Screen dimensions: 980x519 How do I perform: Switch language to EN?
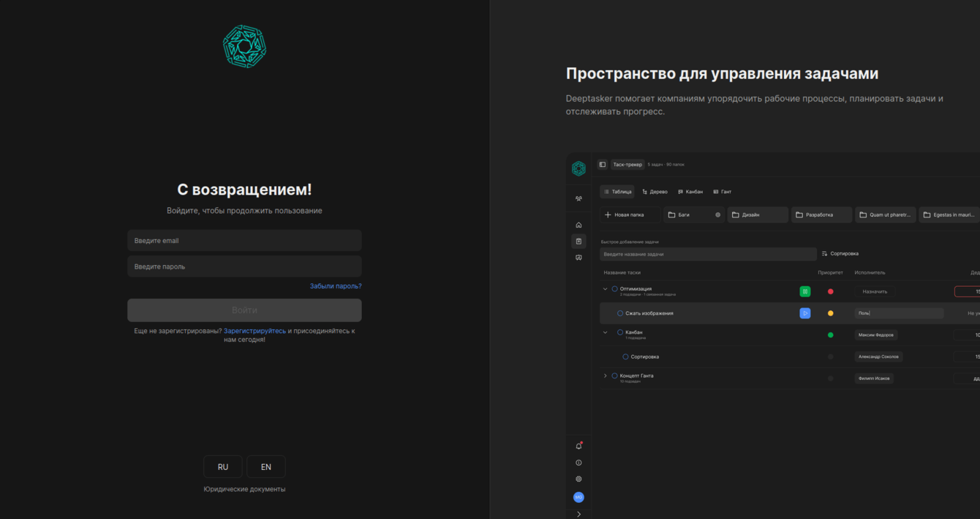(266, 467)
